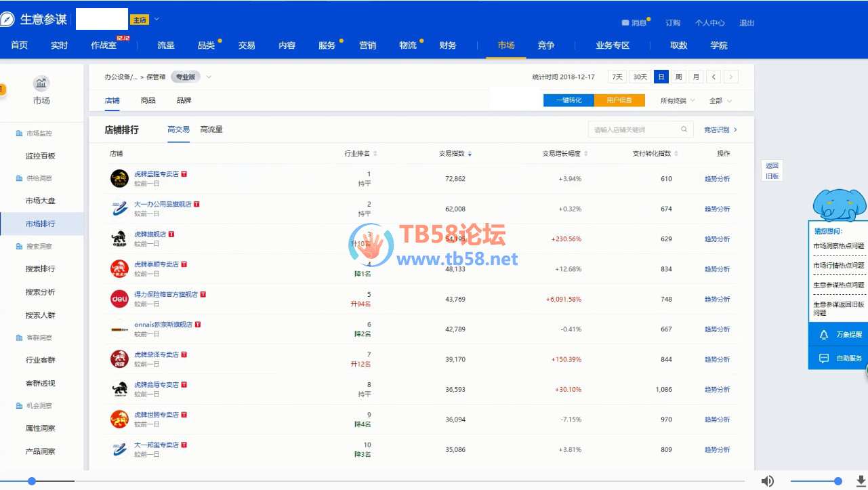This screenshot has height=490, width=868.
Task: Click the orange 用户信息 button
Action: pos(619,100)
